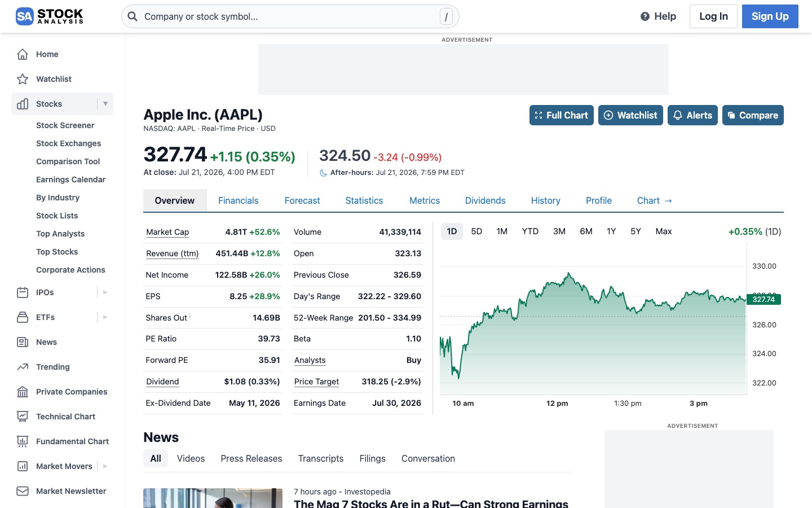The height and width of the screenshot is (508, 812).
Task: Click the Stocks bar chart icon
Action: (x=23, y=104)
